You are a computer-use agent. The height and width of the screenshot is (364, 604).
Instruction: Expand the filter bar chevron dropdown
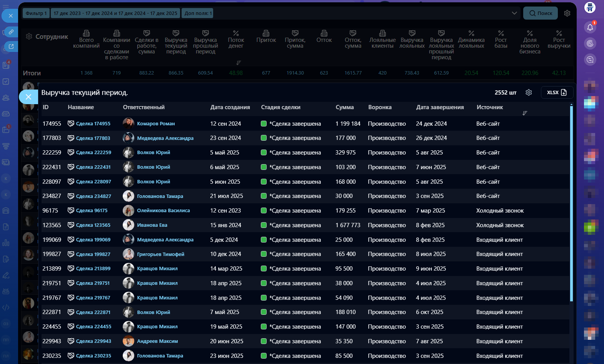pos(514,13)
